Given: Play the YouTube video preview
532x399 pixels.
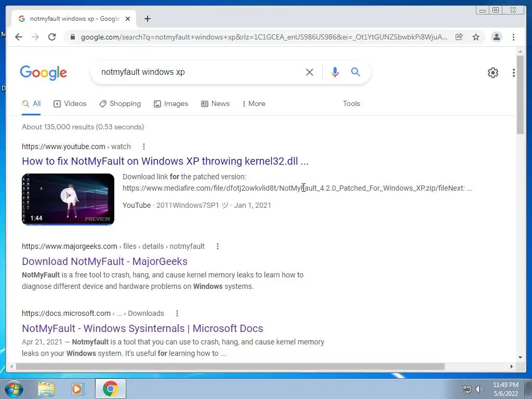Looking at the screenshot, I should 68,199.
